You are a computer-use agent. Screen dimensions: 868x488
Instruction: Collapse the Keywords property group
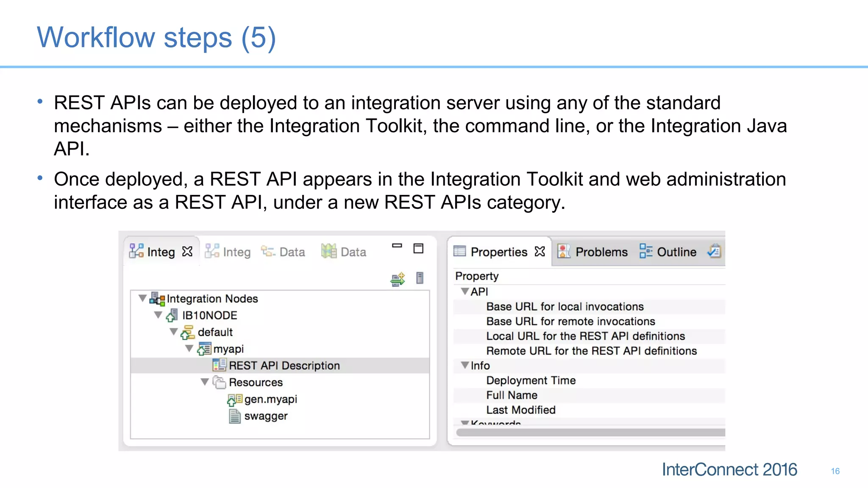(x=465, y=422)
